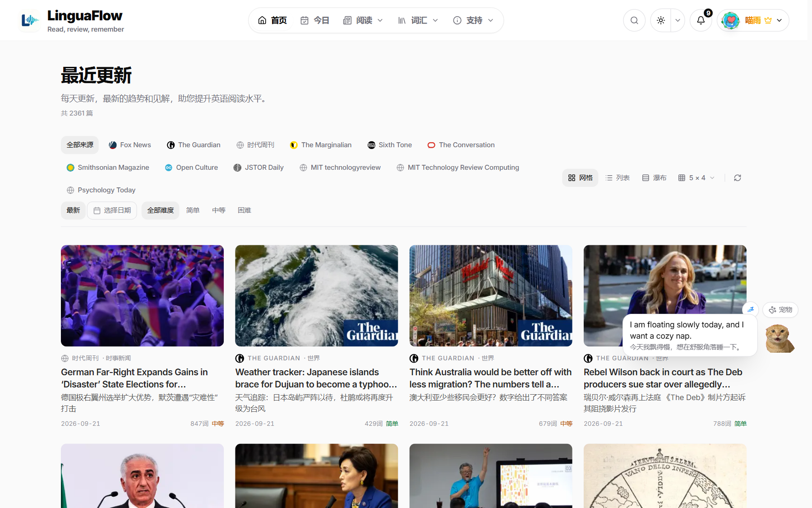Filter articles by Fox News
Screen dimensions: 812x508
[130, 145]
